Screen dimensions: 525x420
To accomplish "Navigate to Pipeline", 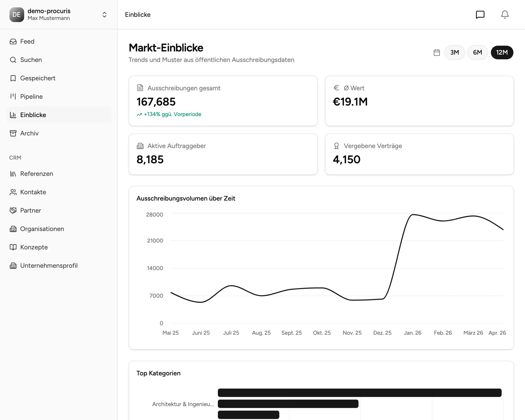I will pyautogui.click(x=59, y=97).
